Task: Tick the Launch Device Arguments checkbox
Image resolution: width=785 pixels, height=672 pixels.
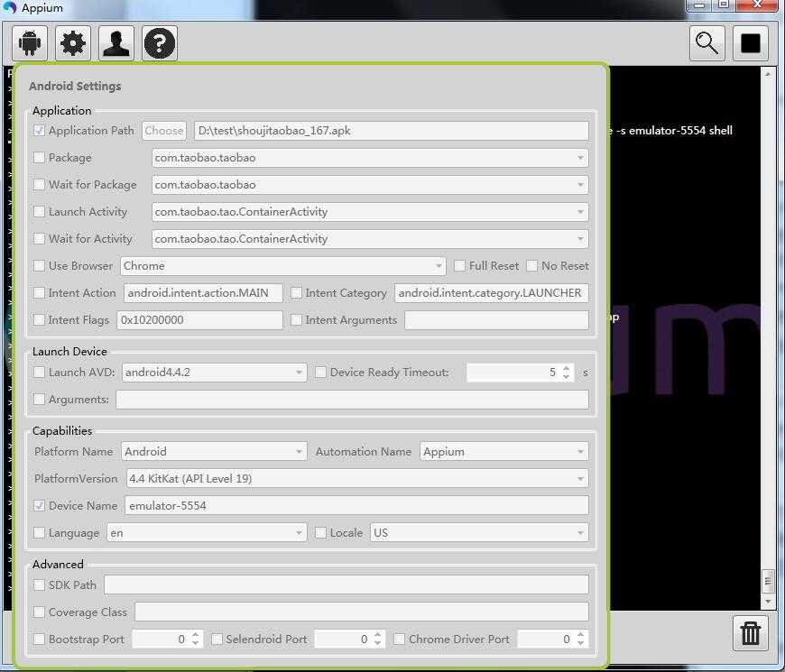Action: tap(39, 400)
